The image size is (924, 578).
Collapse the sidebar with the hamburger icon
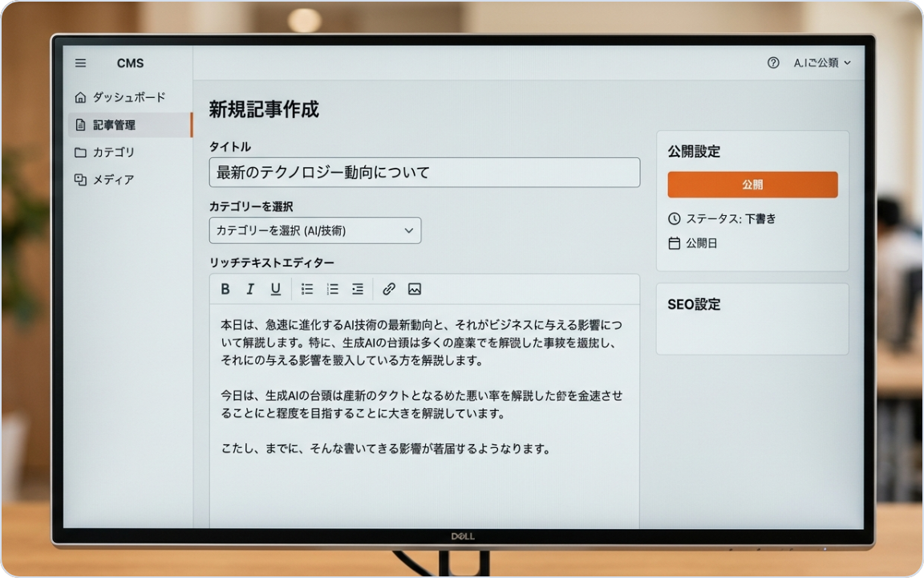click(80, 63)
